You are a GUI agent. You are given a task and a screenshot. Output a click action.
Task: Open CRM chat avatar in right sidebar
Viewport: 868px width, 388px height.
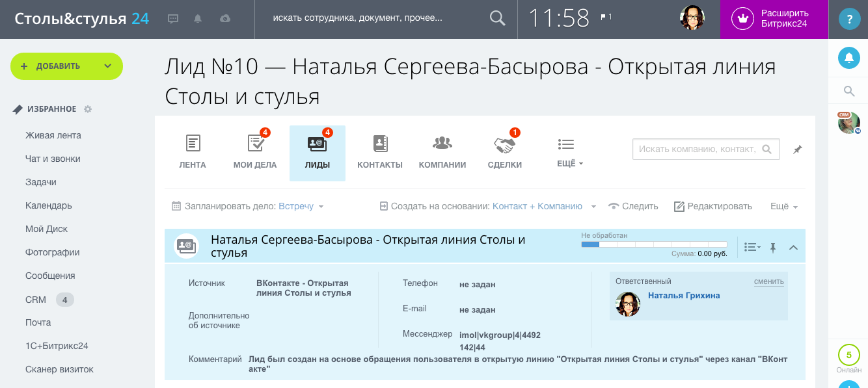(848, 122)
